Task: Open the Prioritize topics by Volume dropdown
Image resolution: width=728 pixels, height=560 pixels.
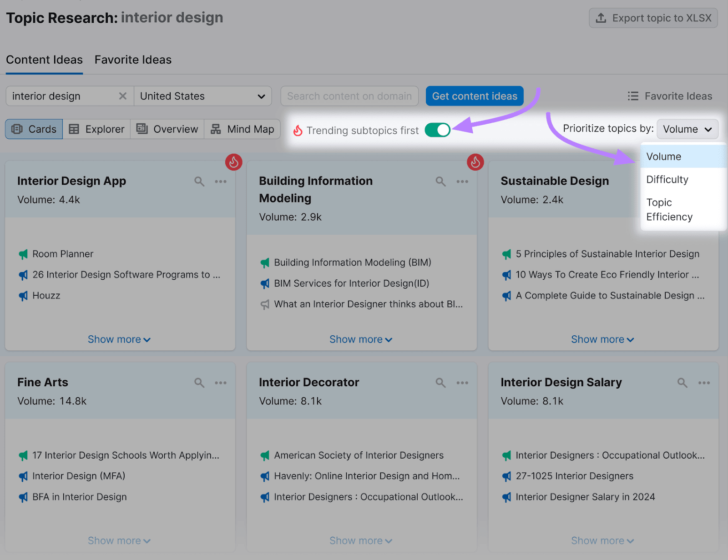Action: pos(687,129)
